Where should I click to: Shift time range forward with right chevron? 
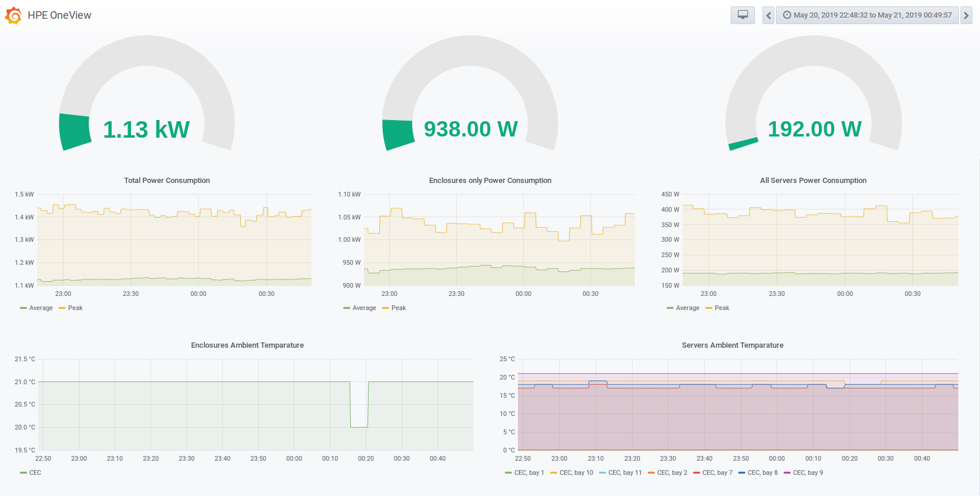(966, 15)
